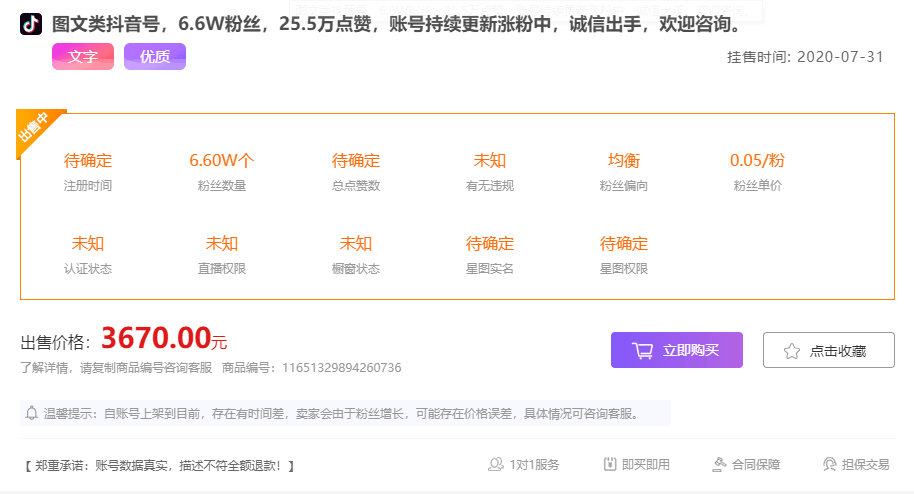This screenshot has height=494, width=914.
Task: Click the 星图实名 label
Action: point(490,268)
